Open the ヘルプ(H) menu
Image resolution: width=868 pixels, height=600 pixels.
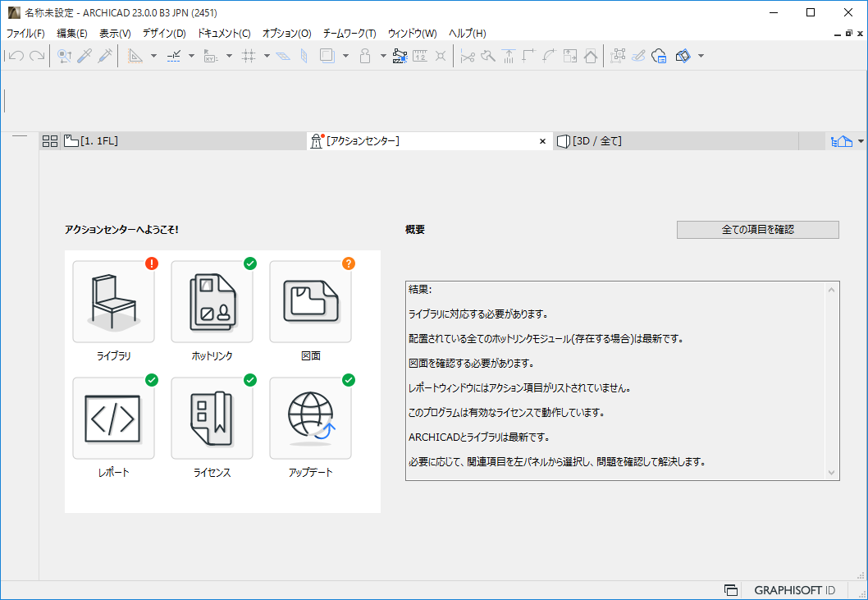click(467, 33)
